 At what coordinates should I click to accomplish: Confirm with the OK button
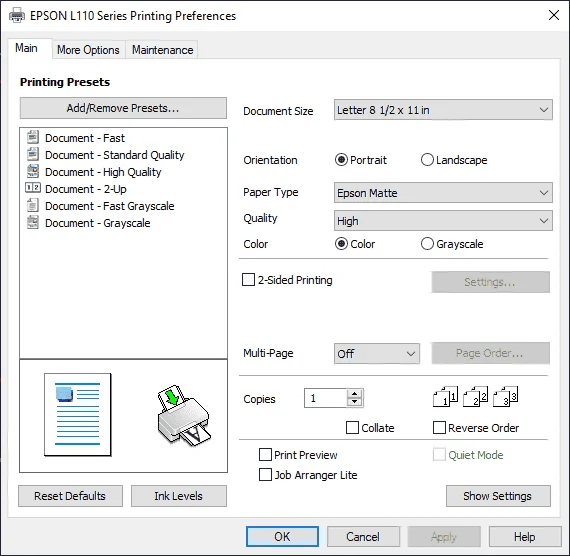[x=282, y=537]
